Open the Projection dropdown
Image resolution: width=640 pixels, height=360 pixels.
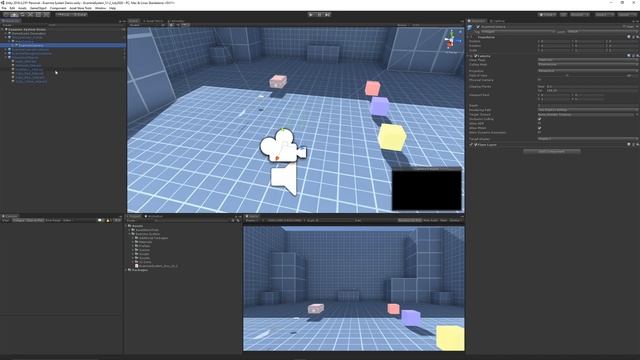pyautogui.click(x=588, y=71)
